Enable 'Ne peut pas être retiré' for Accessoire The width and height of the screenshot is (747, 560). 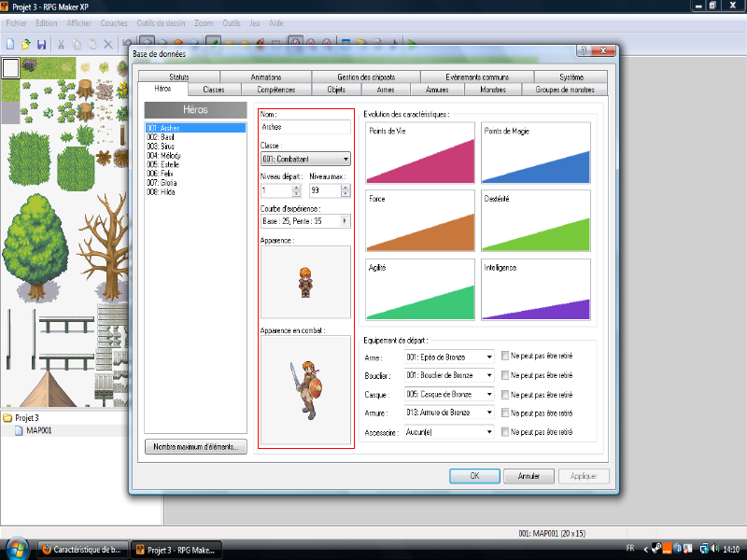click(x=505, y=432)
